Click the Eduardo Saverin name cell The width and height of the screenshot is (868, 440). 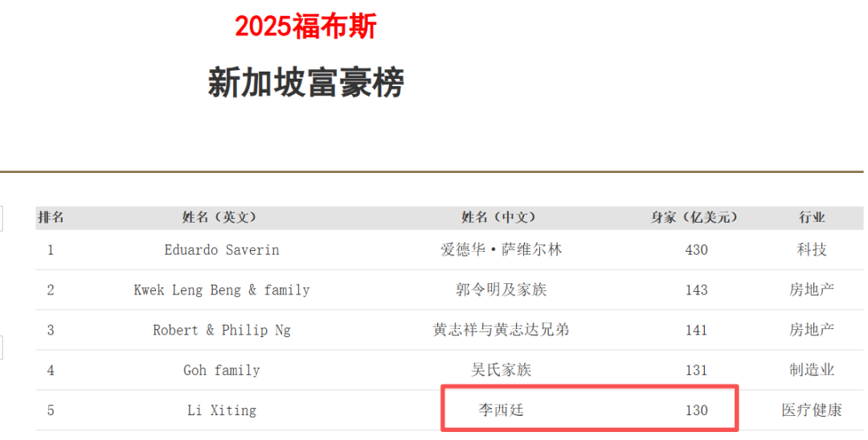tap(221, 250)
